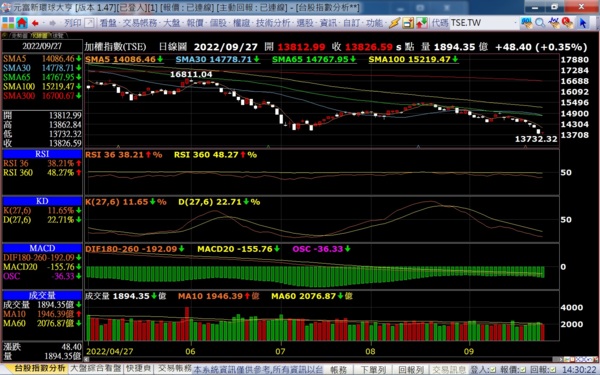Toggle the 回報 connection checkbox
600x375 pixels.
[553, 370]
